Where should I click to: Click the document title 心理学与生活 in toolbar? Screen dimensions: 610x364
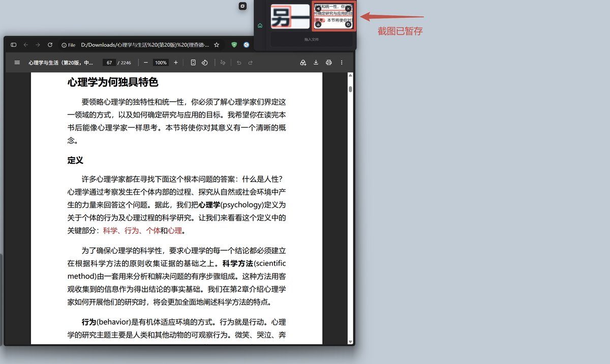coord(61,63)
